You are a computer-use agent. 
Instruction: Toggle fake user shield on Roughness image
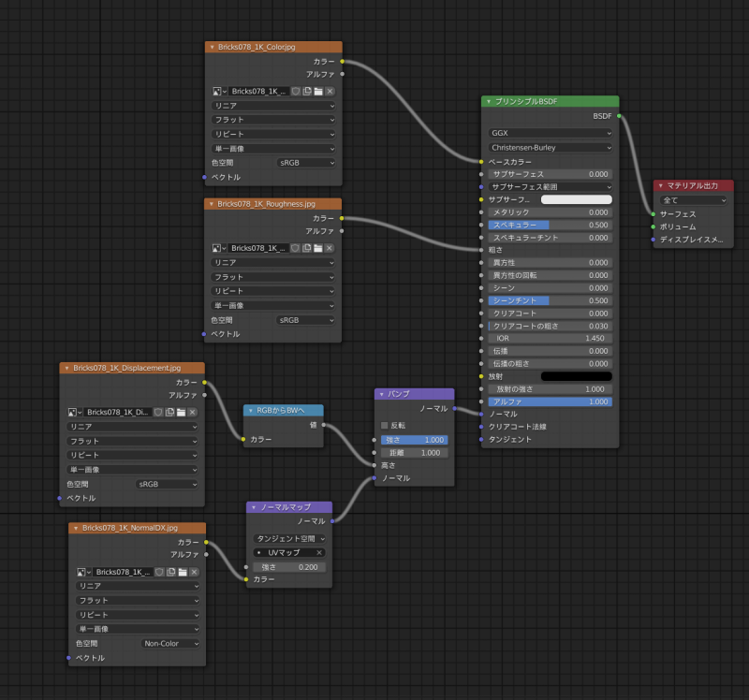296,248
